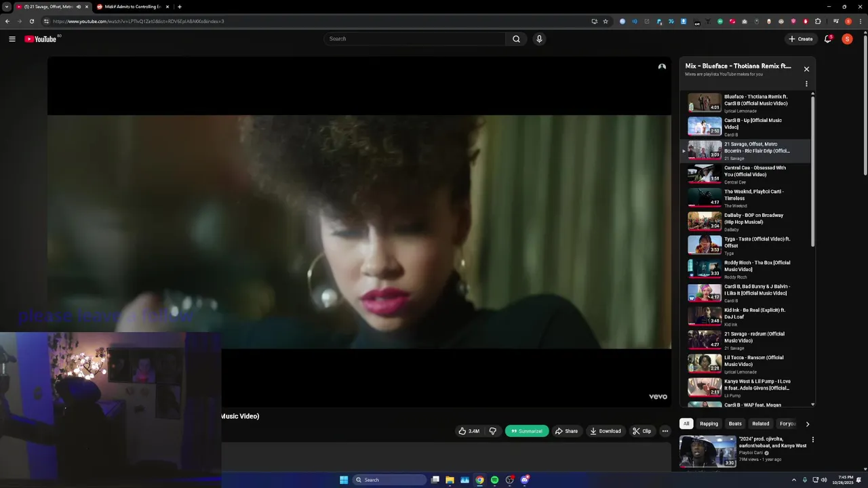
Task: Switch to the Mizkif Admits tab
Action: [132, 7]
